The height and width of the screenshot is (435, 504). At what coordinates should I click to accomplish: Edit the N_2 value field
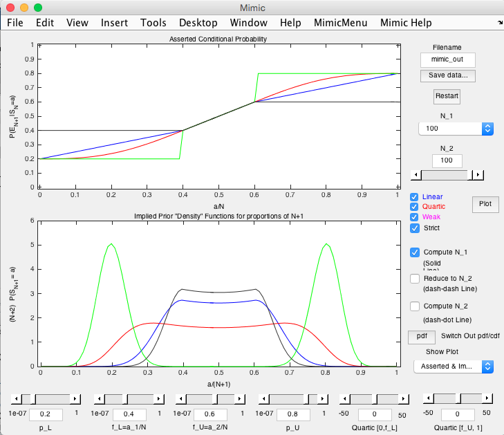coord(447,160)
